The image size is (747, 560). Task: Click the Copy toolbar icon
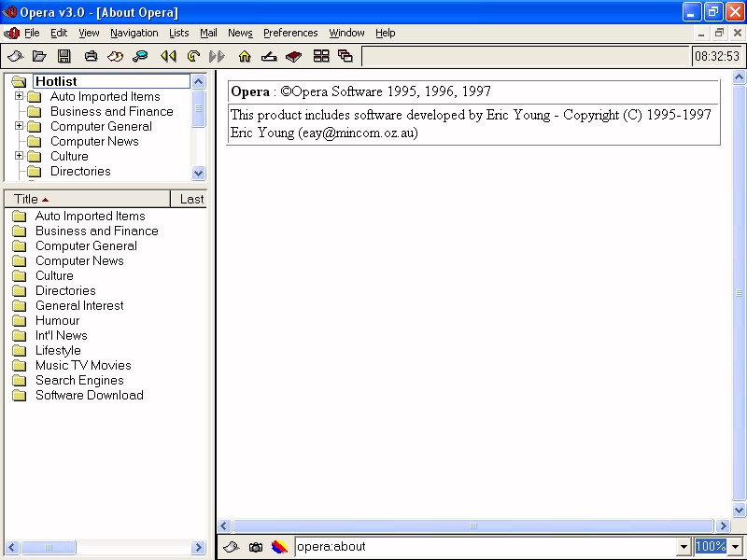pyautogui.click(x=115, y=56)
